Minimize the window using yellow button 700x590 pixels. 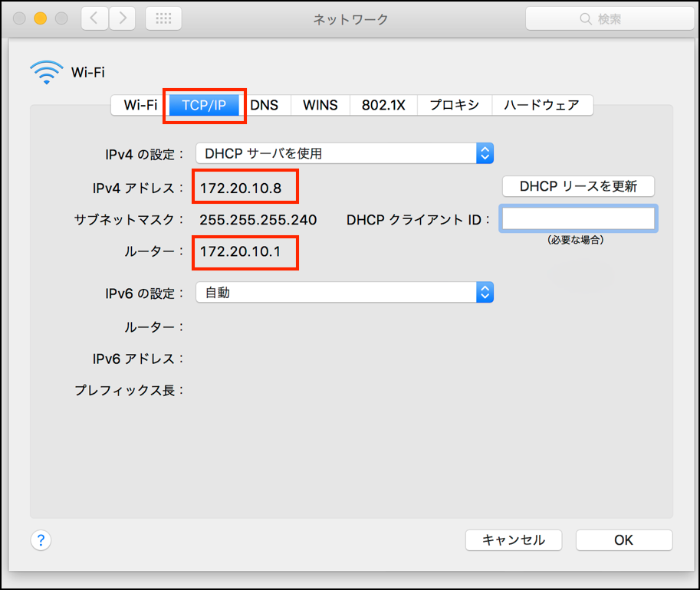(x=41, y=18)
